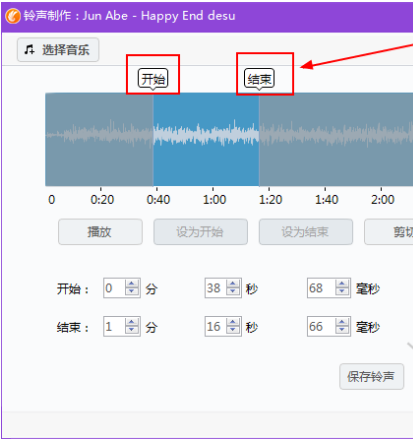Decrease end minutes with down arrow
413x440 pixels.
tap(132, 330)
